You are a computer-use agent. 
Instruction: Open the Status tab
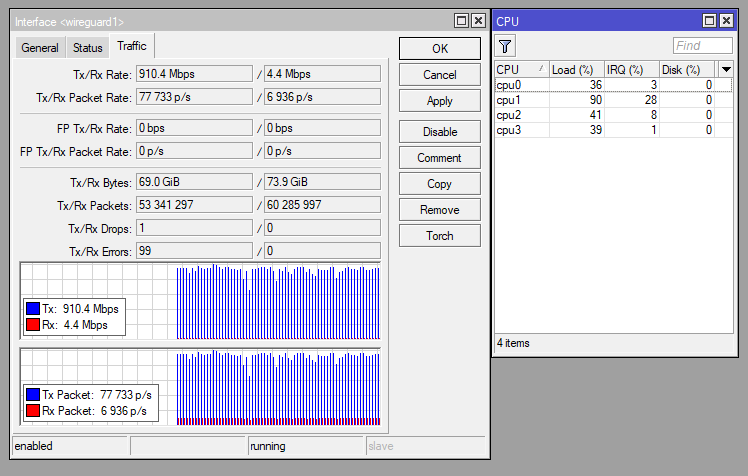pos(87,48)
